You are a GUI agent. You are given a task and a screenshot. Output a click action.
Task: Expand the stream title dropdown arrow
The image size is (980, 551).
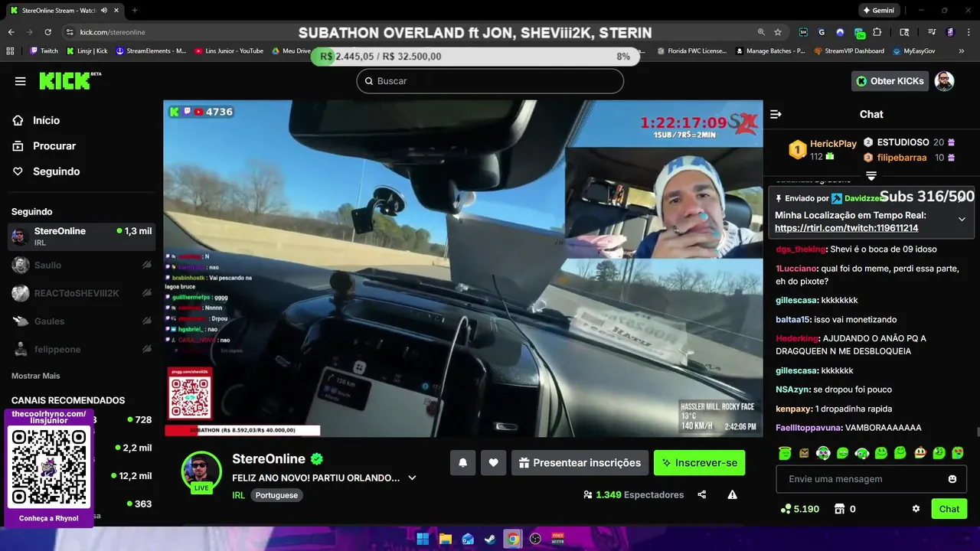click(x=412, y=478)
